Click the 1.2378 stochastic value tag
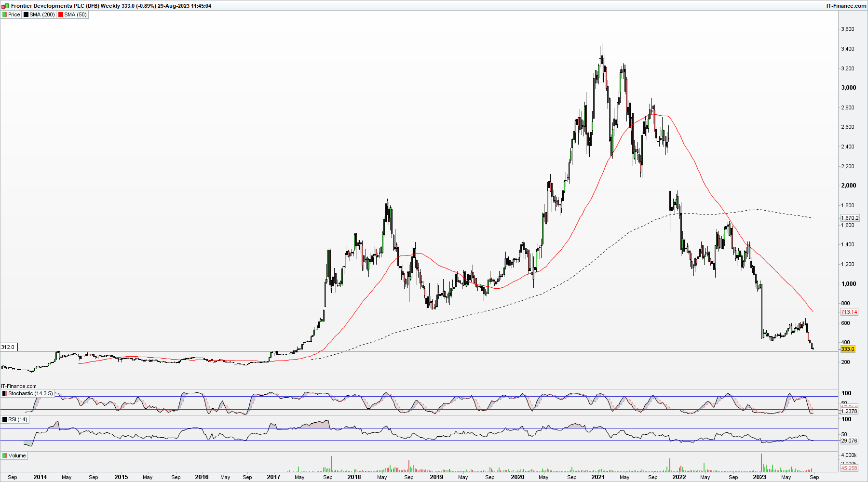The height and width of the screenshot is (482, 868). [849, 411]
